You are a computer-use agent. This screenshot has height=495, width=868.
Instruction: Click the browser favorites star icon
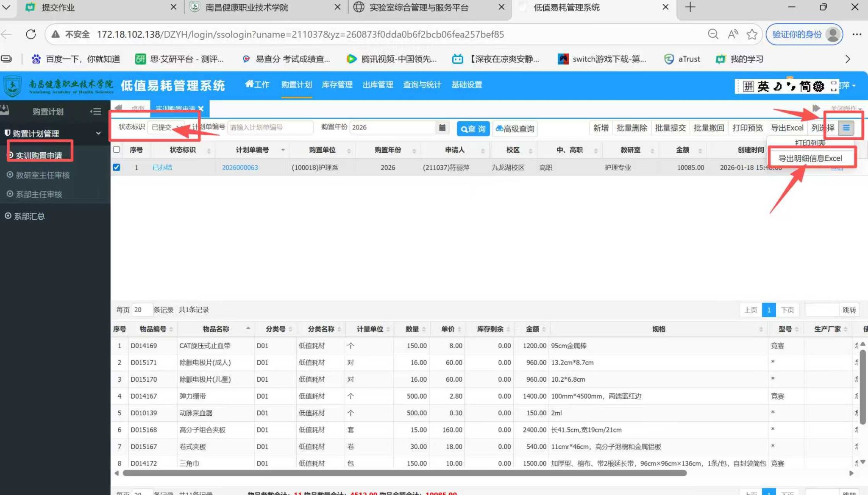coord(752,34)
